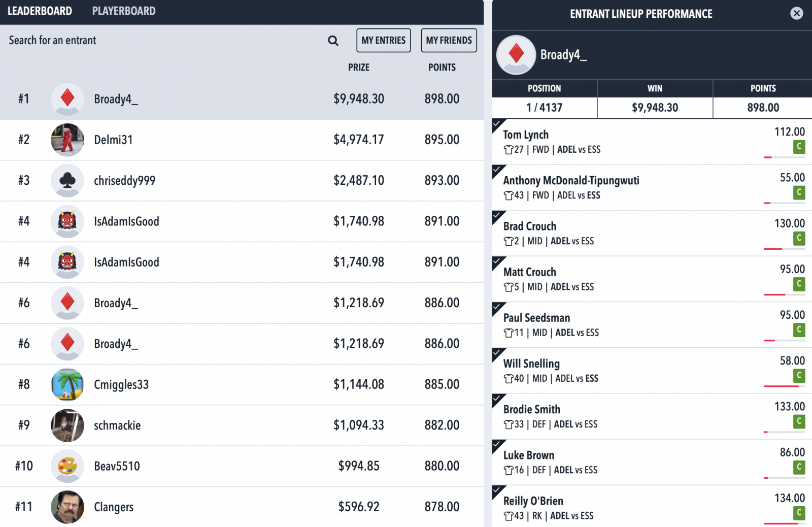Viewport: 812px width, 527px height.
Task: Click the green C badge for Will Snelling
Action: click(x=799, y=376)
